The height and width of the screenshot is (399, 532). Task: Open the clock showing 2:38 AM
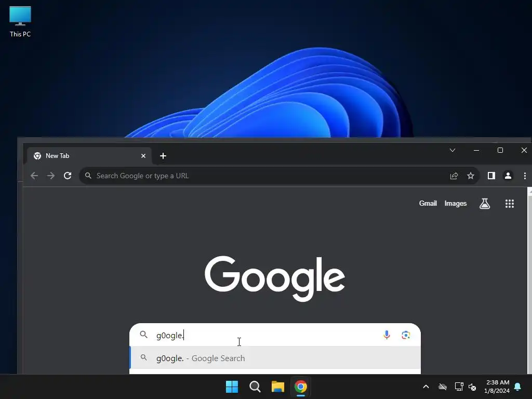[x=497, y=387]
